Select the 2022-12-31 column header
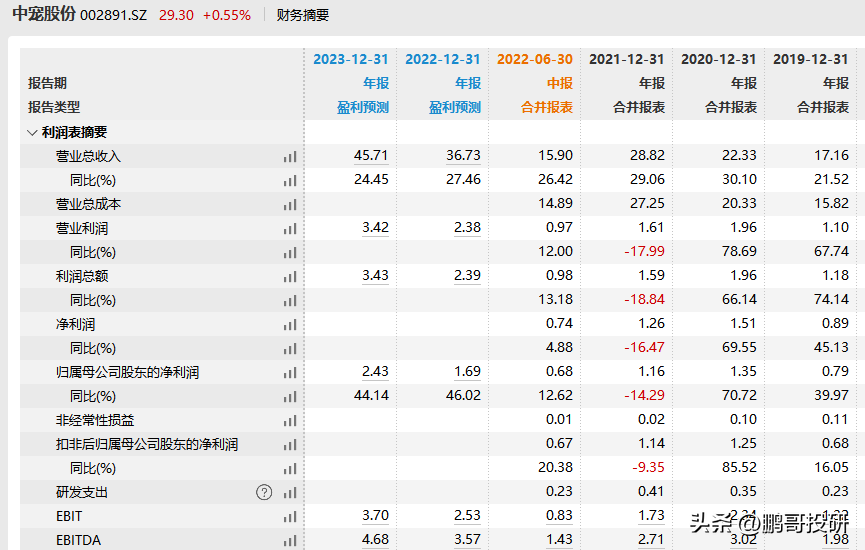Image resolution: width=865 pixels, height=550 pixels. (x=443, y=59)
